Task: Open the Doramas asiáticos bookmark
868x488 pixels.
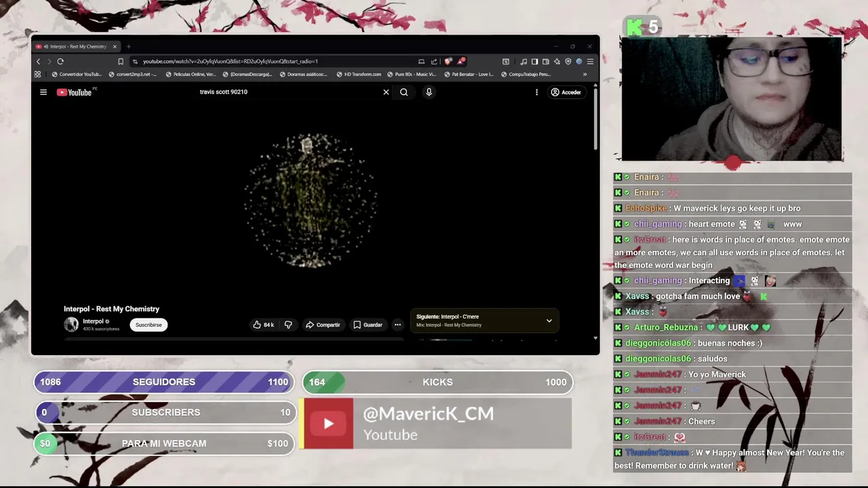Action: 304,75
